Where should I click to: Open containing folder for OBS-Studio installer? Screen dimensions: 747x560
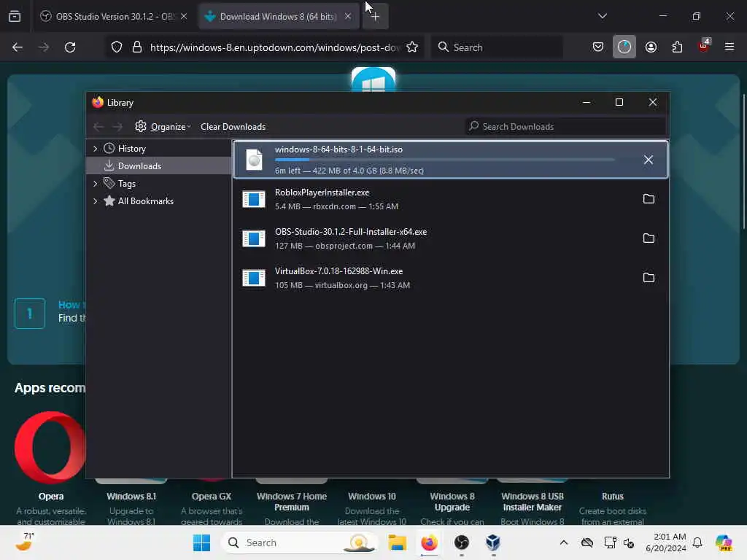649,238
